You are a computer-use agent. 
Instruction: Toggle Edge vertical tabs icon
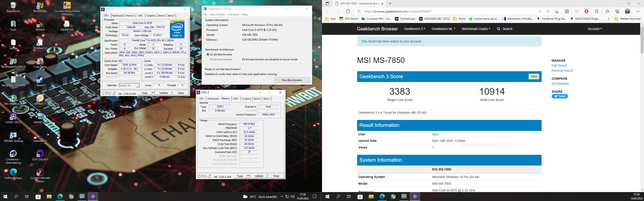[x=327, y=4]
